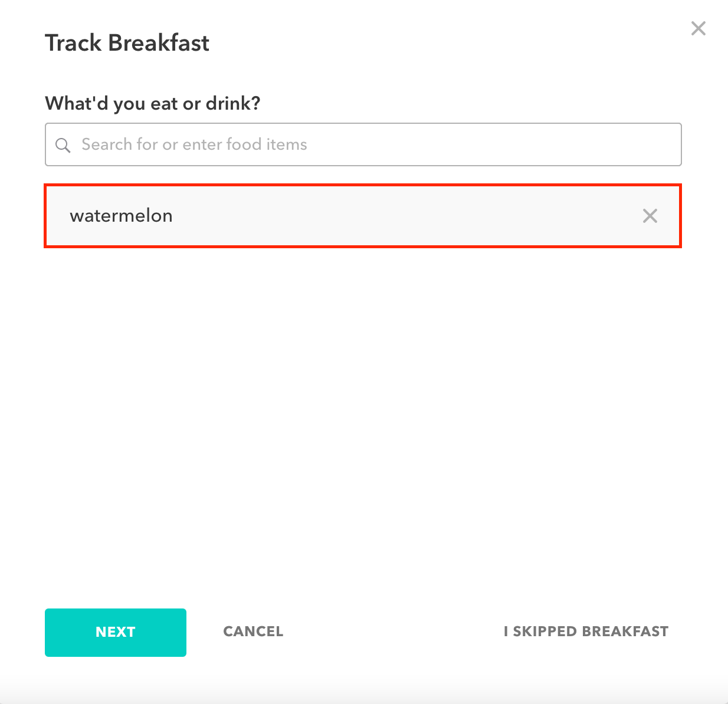
Task: Click the teal NEXT button at the bottom left
Action: (x=116, y=633)
